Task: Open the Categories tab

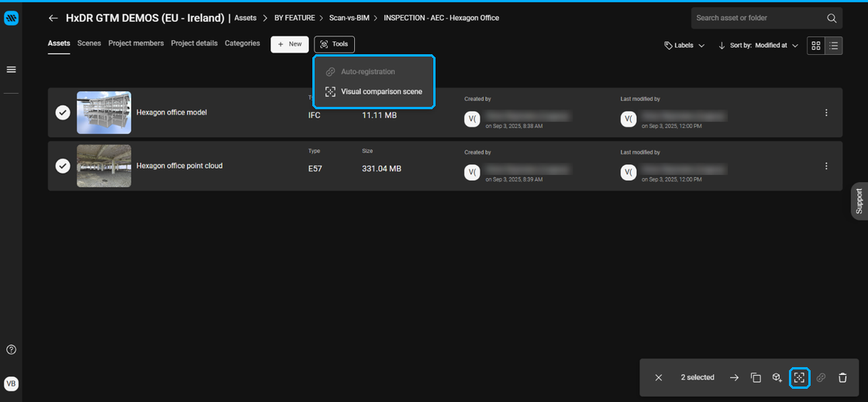Action: [x=243, y=43]
